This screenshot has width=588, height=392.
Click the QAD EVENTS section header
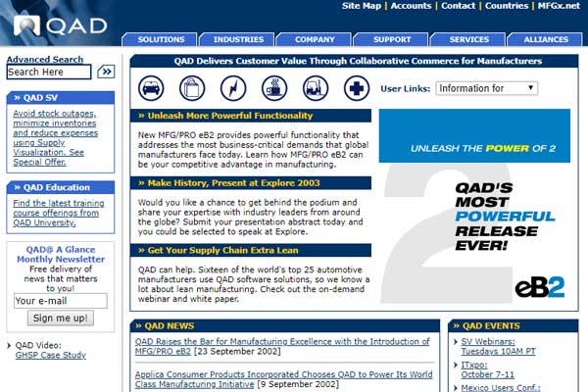pos(513,326)
